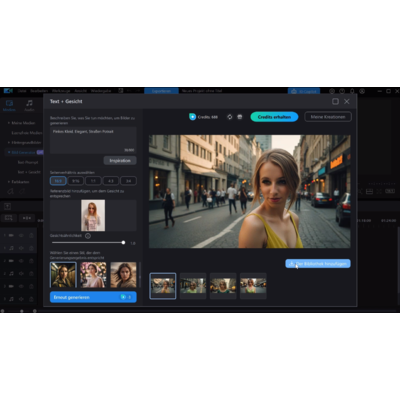Hide video track 2 with its eye icon
The height and width of the screenshot is (400, 400).
(21, 261)
